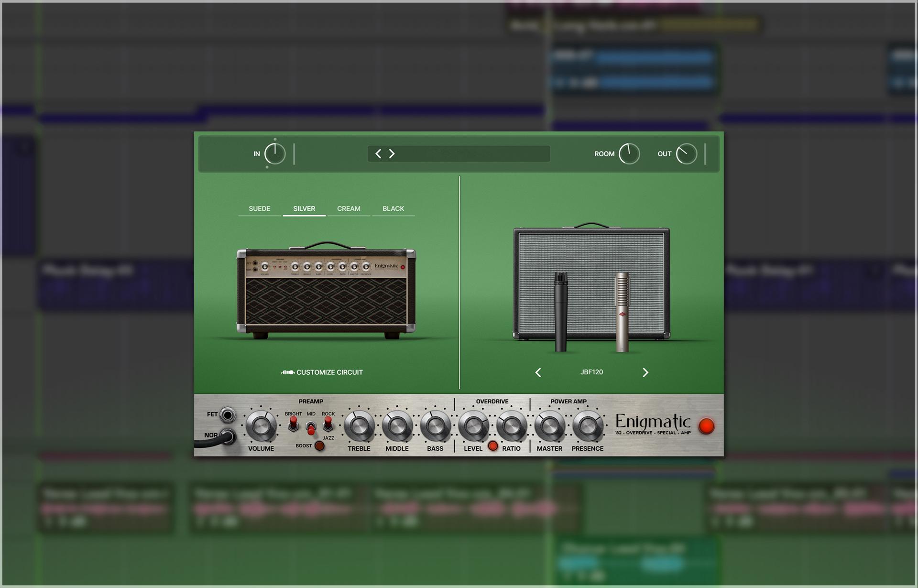Toggle the overdrive on/off button

tap(493, 446)
